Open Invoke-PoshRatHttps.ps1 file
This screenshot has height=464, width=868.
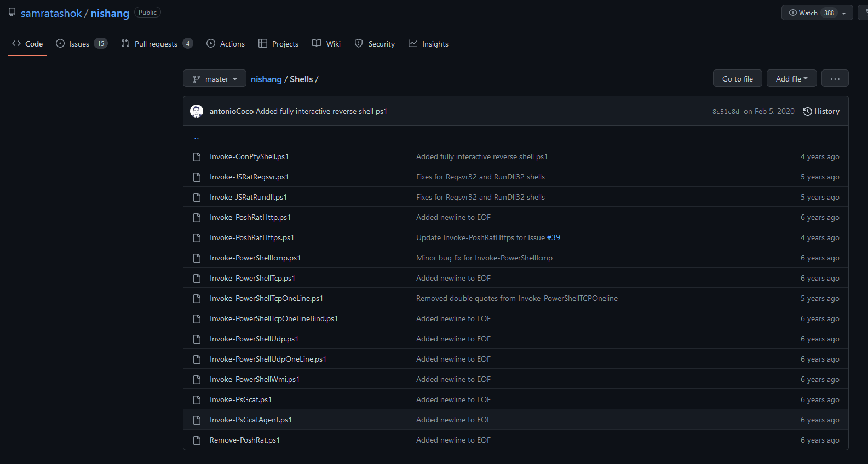[x=252, y=237]
